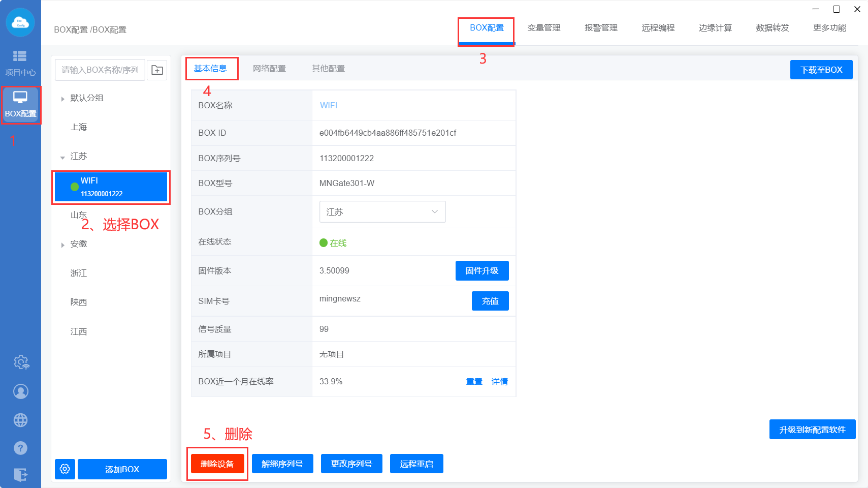This screenshot has width=868, height=488.
Task: Open the 变量管理 top menu tab
Action: click(x=543, y=28)
